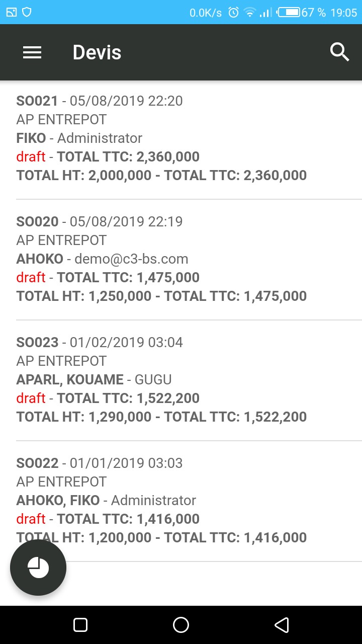
Task: Tap the draft status of SO021
Action: click(31, 156)
